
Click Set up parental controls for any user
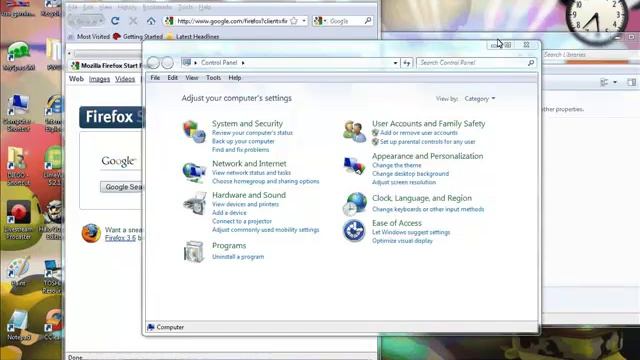pos(427,142)
